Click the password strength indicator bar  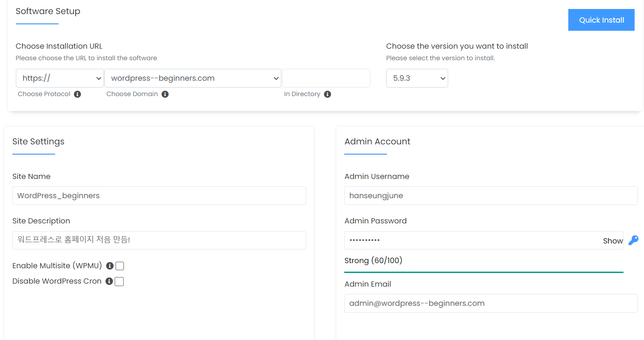(x=484, y=272)
